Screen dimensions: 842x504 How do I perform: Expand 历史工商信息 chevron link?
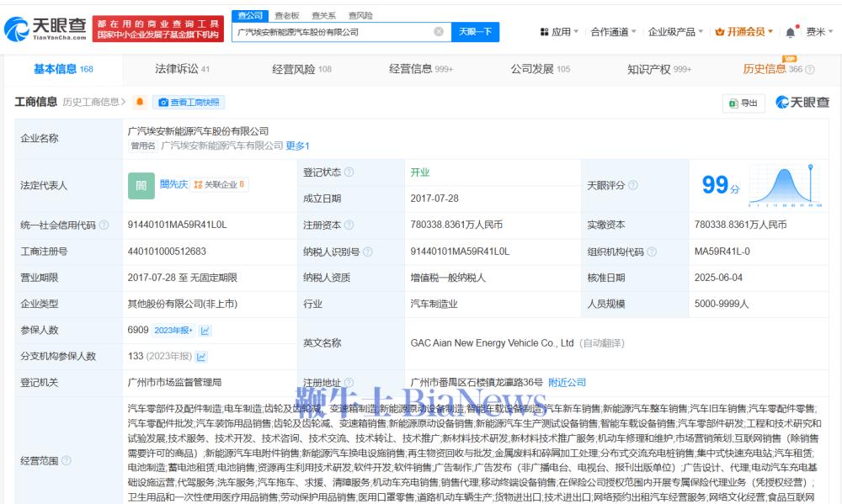[x=94, y=102]
